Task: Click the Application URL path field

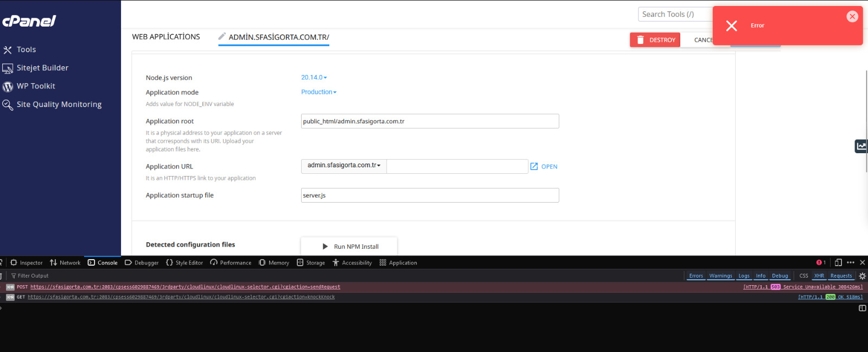Action: (457, 166)
